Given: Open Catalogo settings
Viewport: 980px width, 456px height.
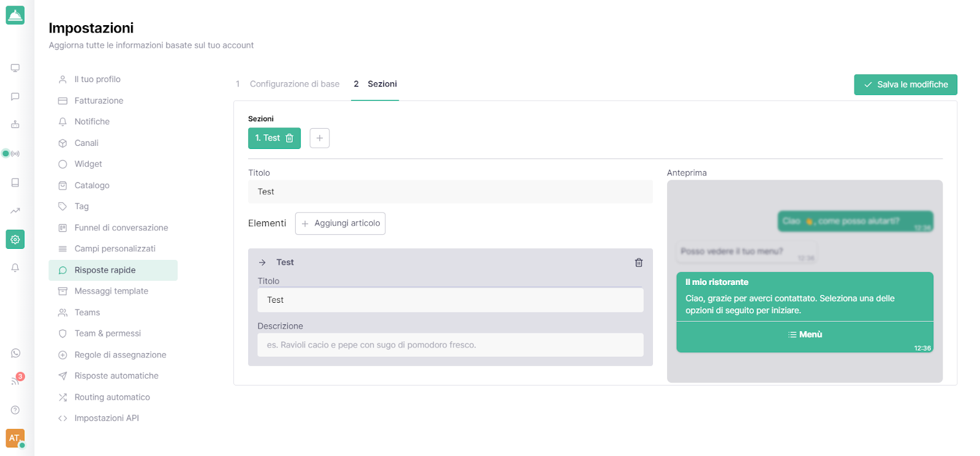Looking at the screenshot, I should 92,185.
